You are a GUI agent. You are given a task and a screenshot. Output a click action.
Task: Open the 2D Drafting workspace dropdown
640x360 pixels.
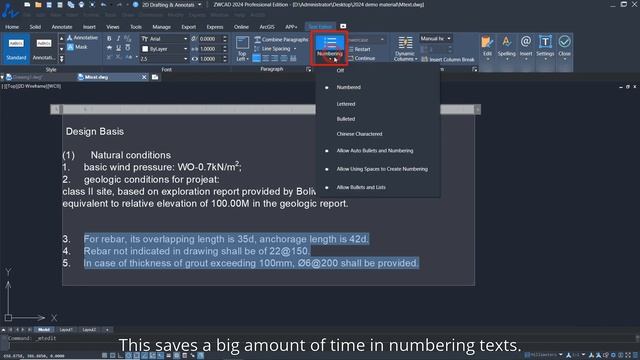click(x=200, y=4)
